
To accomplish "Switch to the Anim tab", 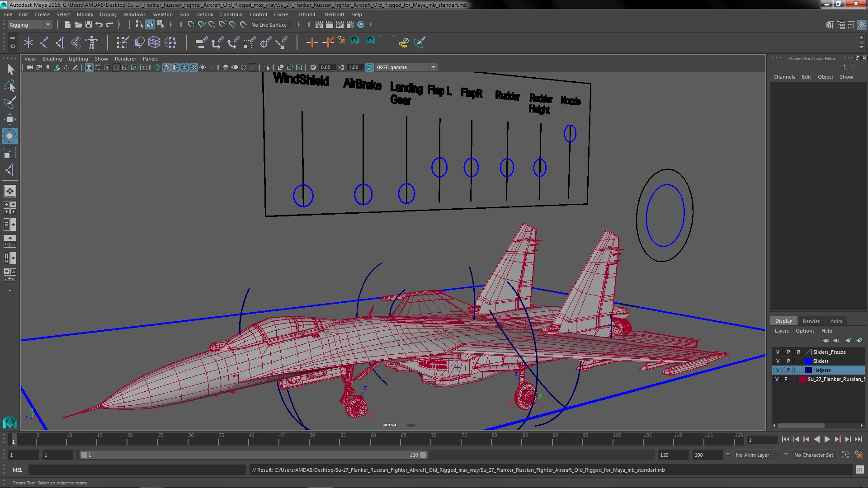I will pyautogui.click(x=836, y=320).
